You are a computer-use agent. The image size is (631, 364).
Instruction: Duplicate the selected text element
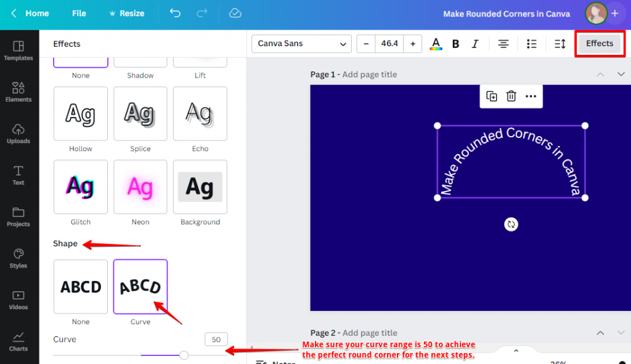(x=491, y=96)
